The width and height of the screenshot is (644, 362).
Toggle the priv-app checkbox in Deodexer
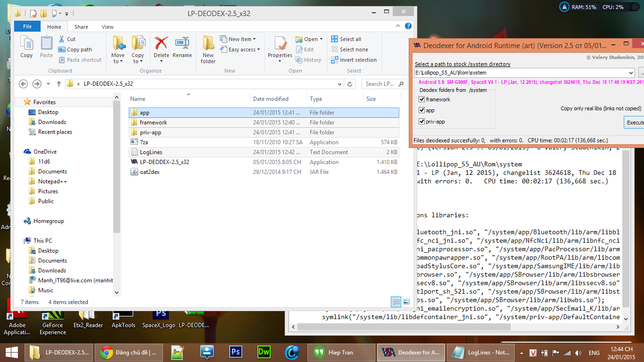pyautogui.click(x=422, y=122)
